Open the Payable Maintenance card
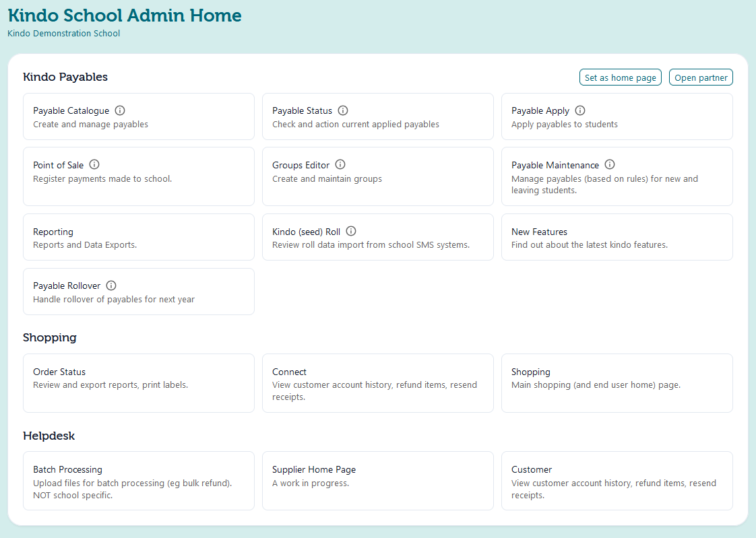The image size is (756, 538). (617, 176)
